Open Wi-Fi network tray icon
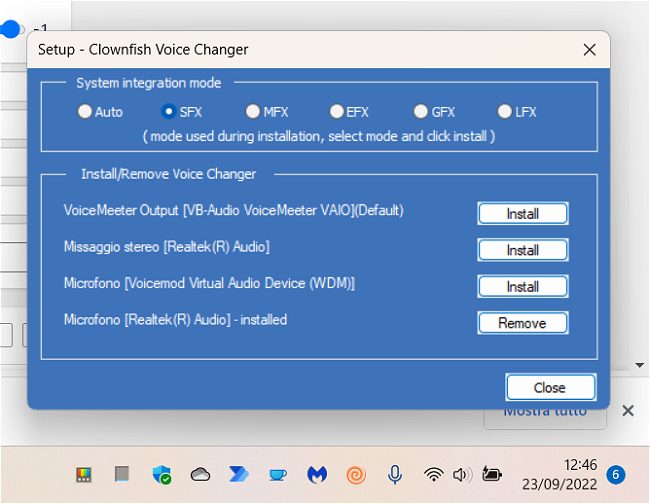This screenshot has width=650, height=504. (434, 475)
